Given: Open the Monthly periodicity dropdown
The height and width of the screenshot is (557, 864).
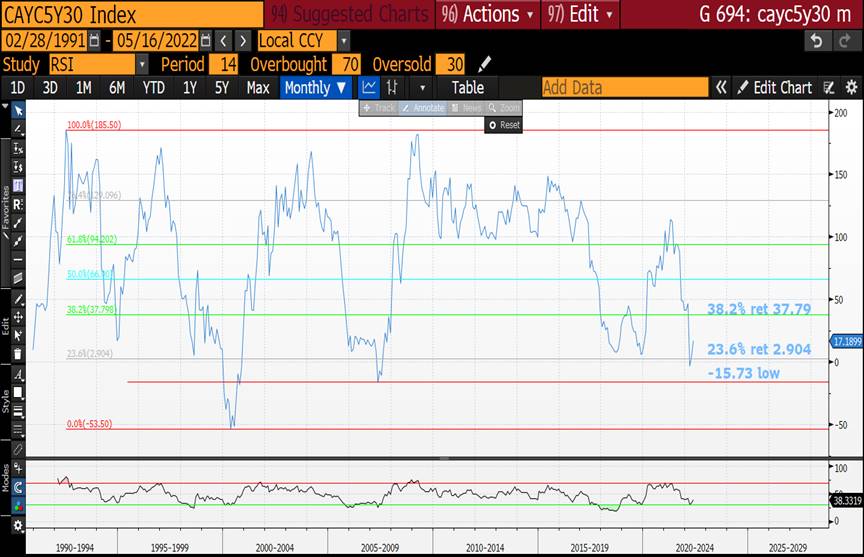Looking at the screenshot, I should tap(315, 87).
